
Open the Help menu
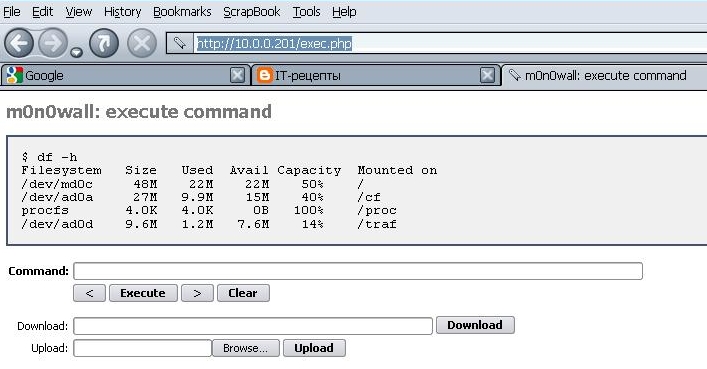coord(344,12)
